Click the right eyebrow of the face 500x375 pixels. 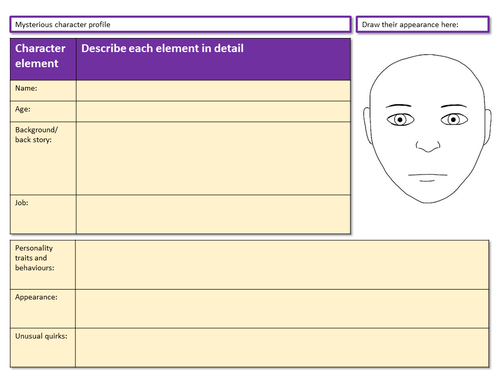pos(454,106)
